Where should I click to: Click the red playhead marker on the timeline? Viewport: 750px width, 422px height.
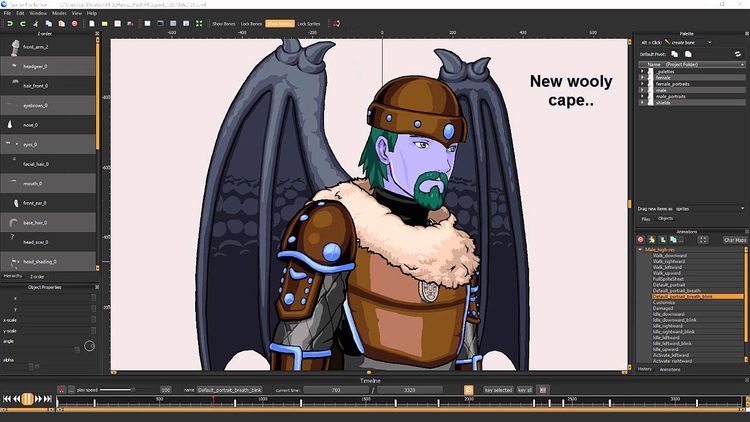(213, 400)
